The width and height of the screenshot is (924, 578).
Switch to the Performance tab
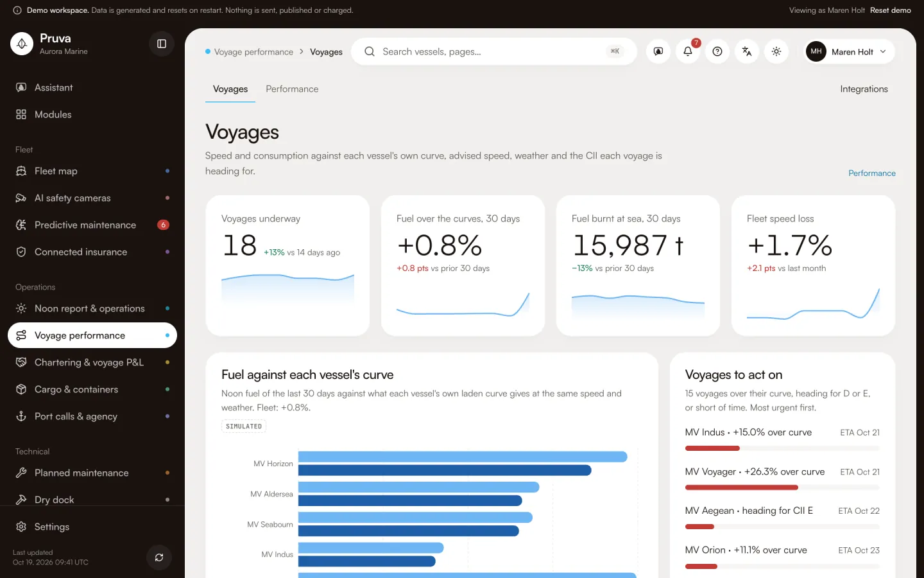292,89
